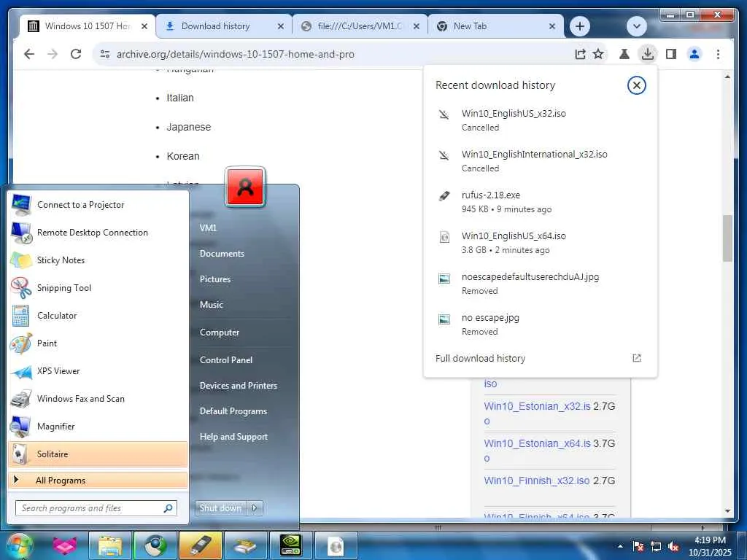The height and width of the screenshot is (560, 747).
Task: Open Default Programs
Action: 233,411
